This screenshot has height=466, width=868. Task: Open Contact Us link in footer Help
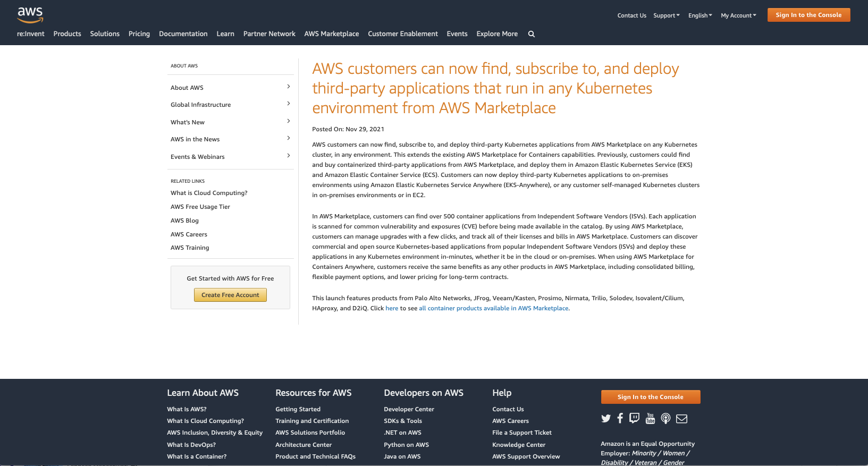(508, 409)
